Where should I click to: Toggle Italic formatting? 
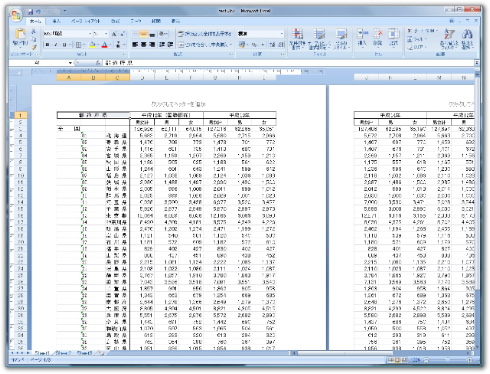tap(56, 45)
